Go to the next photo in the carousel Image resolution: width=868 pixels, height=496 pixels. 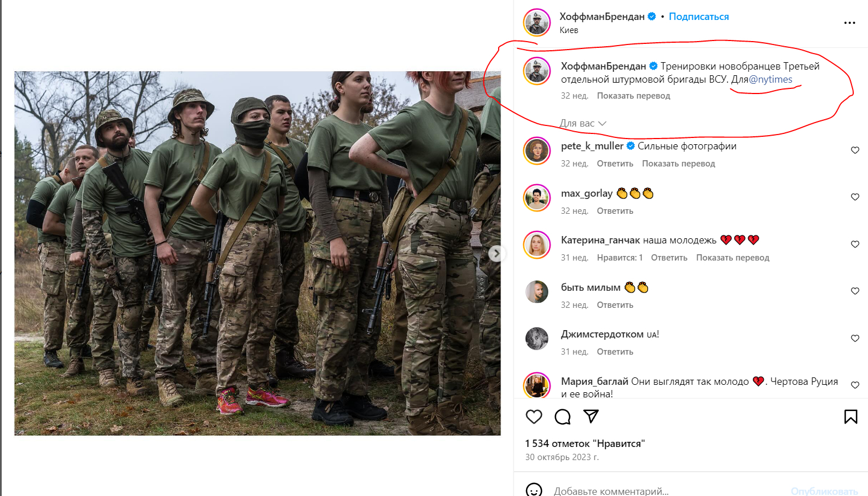pos(496,254)
